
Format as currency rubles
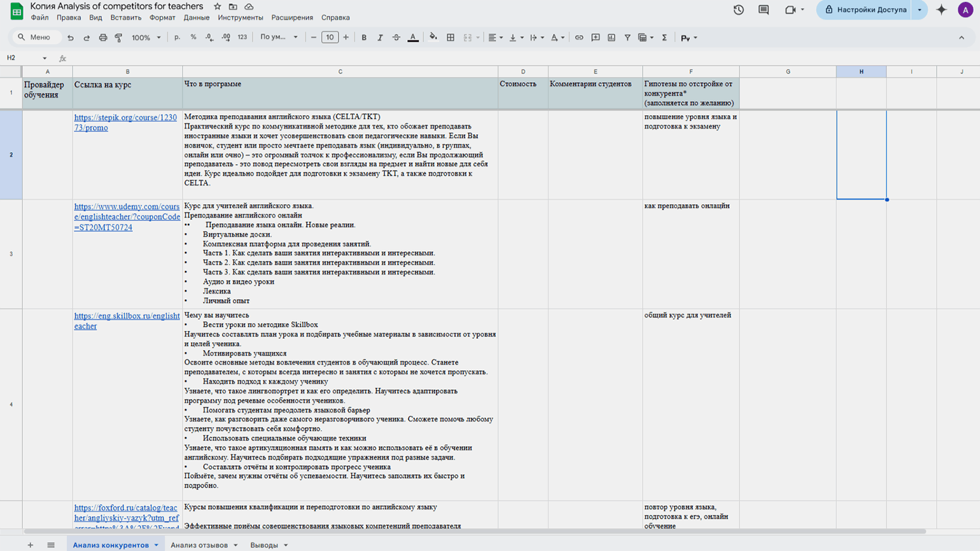click(177, 38)
